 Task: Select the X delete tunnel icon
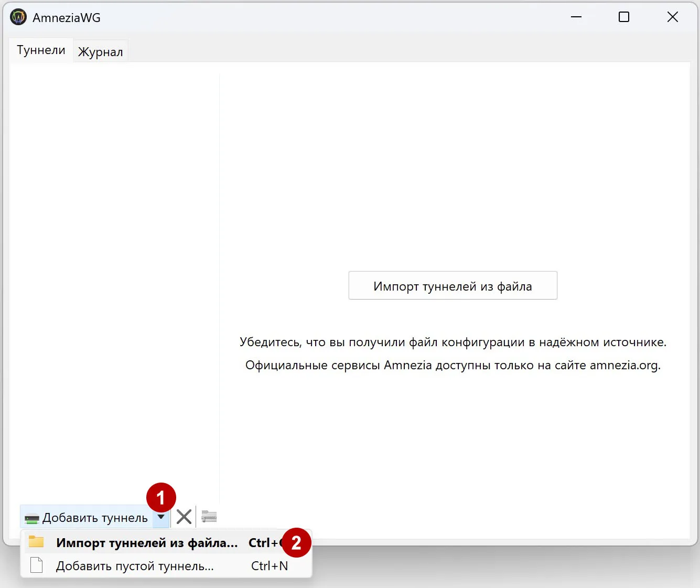(x=184, y=517)
